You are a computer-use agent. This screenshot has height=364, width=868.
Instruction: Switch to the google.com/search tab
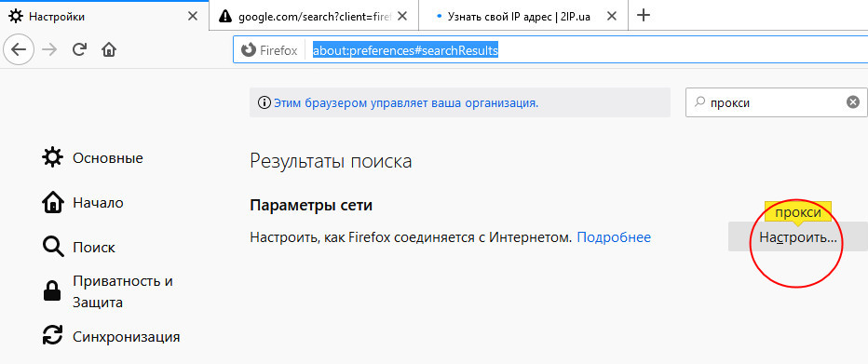[314, 17]
